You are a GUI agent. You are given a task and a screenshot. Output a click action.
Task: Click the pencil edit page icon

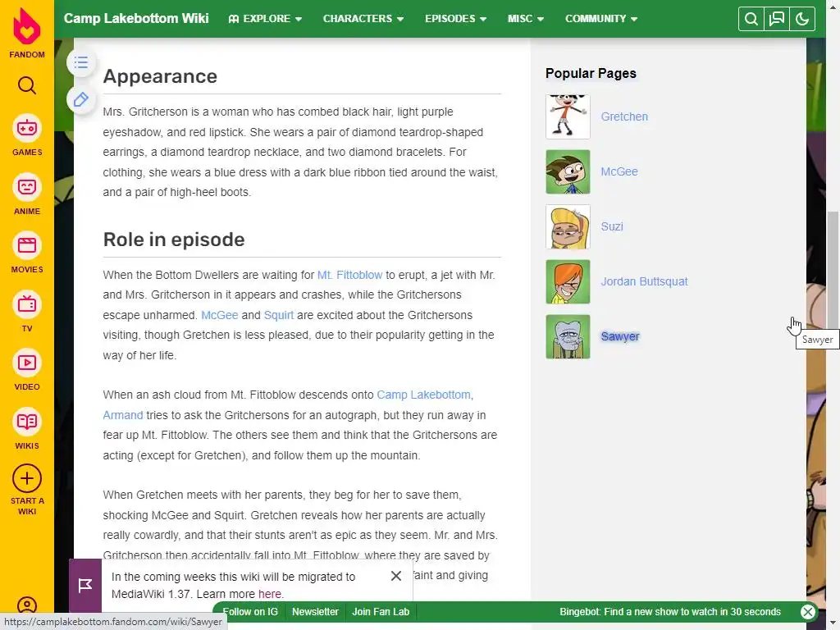[x=81, y=99]
